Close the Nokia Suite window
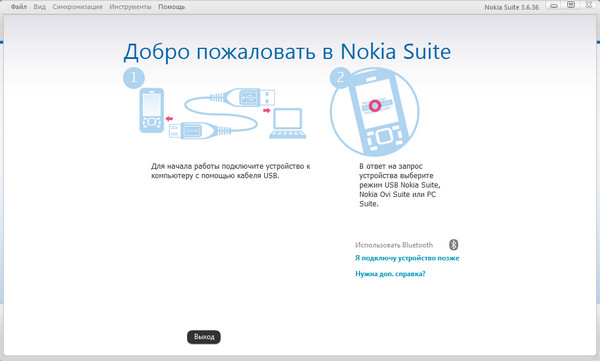The height and width of the screenshot is (361, 600). [589, 5]
